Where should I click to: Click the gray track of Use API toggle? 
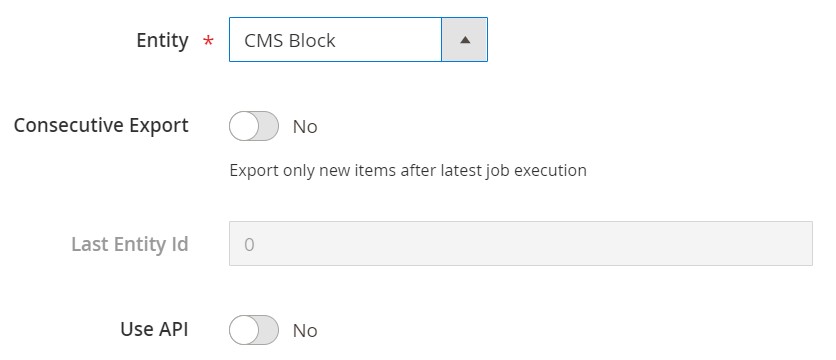tap(268, 330)
